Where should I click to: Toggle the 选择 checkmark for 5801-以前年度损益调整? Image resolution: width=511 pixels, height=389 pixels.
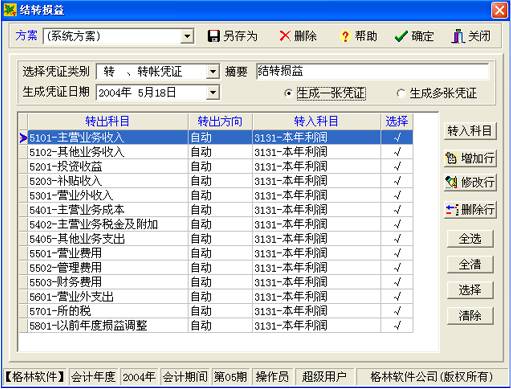coord(397,325)
